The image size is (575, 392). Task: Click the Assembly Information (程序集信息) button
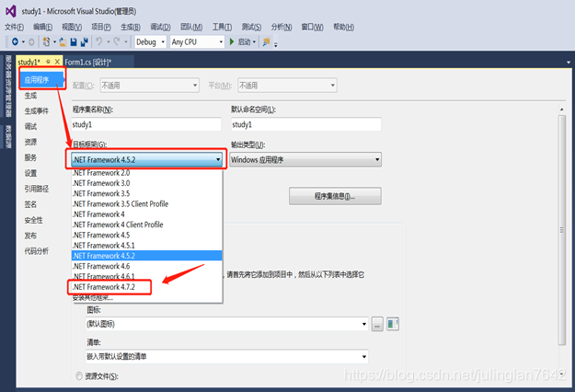pos(335,196)
